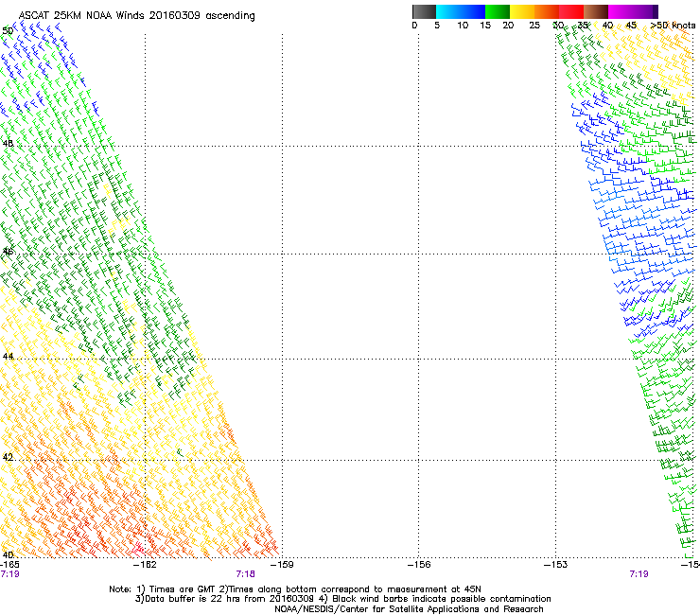This screenshot has height=615, width=700.
Task: Click the yellow 20–25 knots color bar segment
Action: click(522, 11)
